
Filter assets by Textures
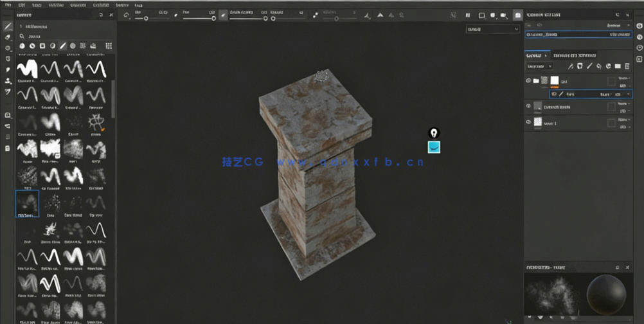tap(83, 46)
